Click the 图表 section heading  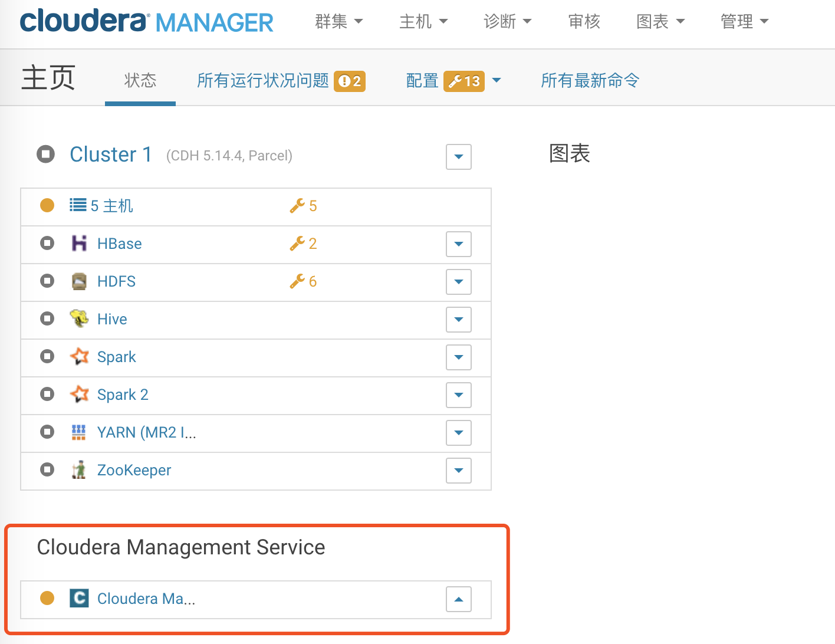click(570, 153)
